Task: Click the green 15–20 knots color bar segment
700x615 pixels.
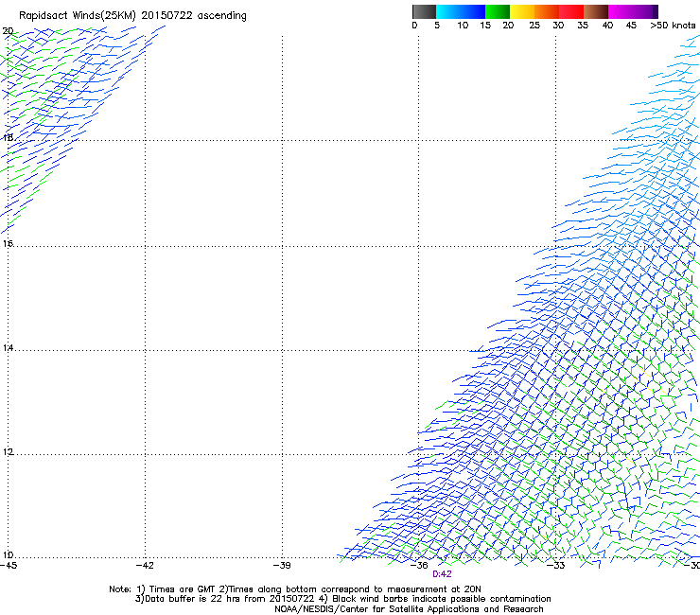Action: pos(498,11)
